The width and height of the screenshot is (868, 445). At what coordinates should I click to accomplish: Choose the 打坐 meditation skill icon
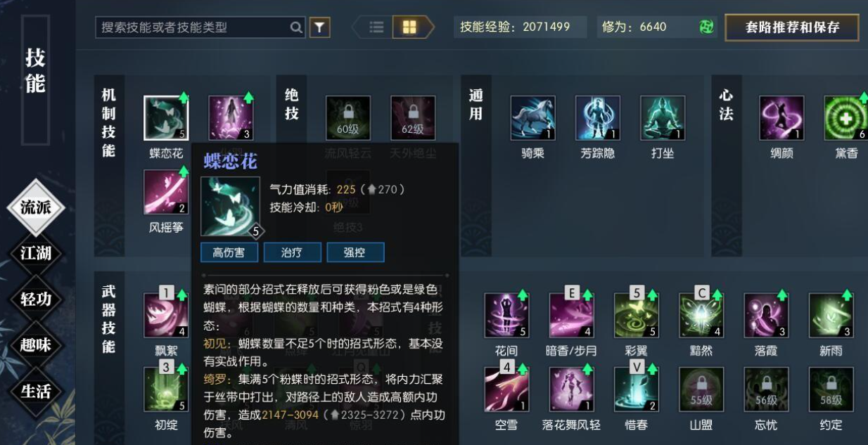click(x=663, y=118)
